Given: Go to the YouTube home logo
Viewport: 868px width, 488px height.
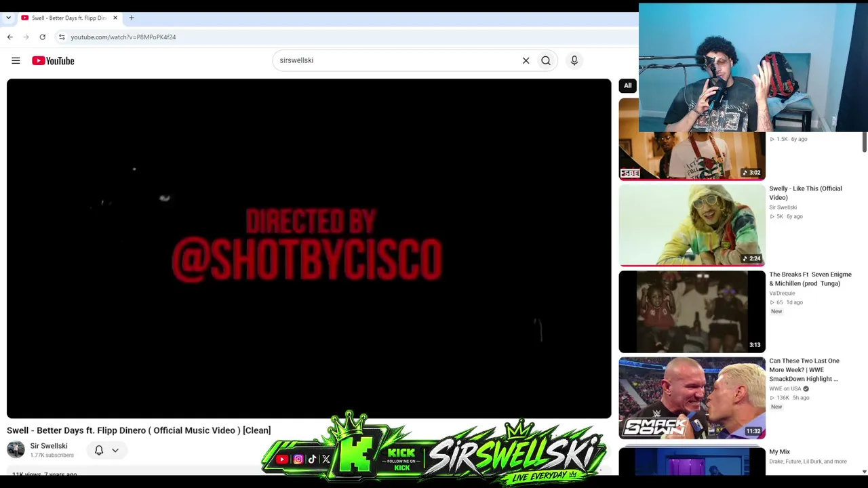Looking at the screenshot, I should click(53, 61).
